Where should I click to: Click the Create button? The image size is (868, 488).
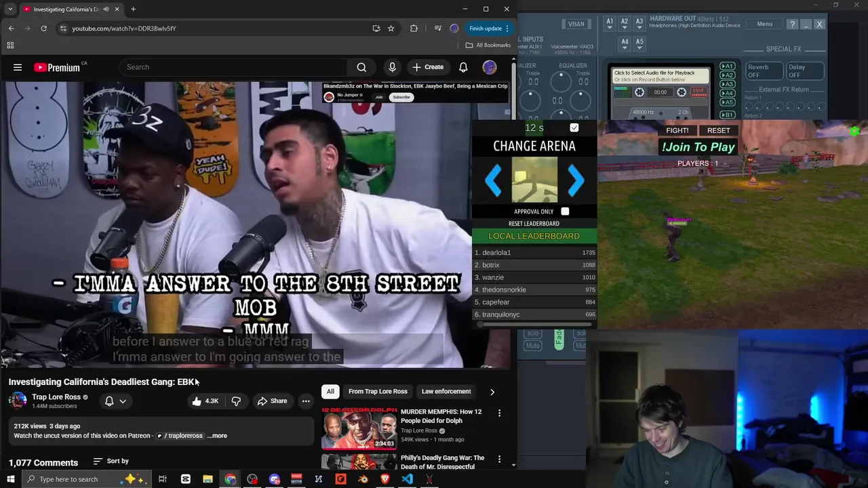coord(428,67)
